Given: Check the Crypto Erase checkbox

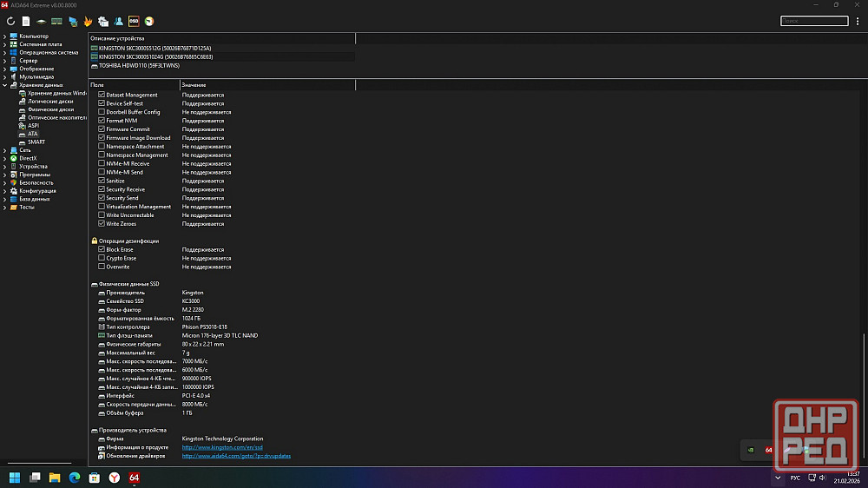Looking at the screenshot, I should pyautogui.click(x=102, y=258).
